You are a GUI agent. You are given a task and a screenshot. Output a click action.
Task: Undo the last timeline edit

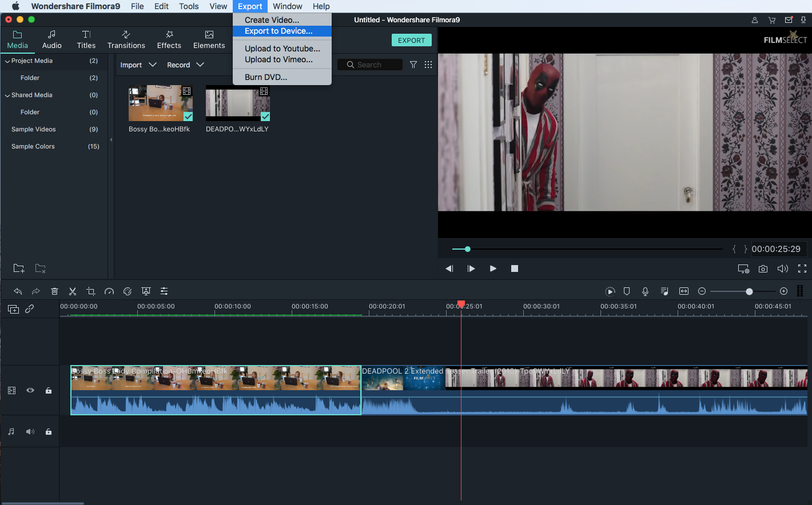[x=18, y=291]
